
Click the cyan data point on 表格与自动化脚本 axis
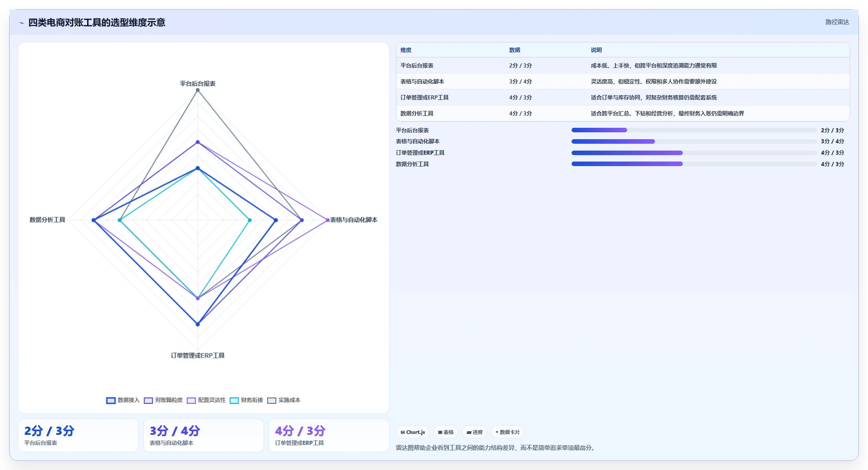pyautogui.click(x=249, y=220)
